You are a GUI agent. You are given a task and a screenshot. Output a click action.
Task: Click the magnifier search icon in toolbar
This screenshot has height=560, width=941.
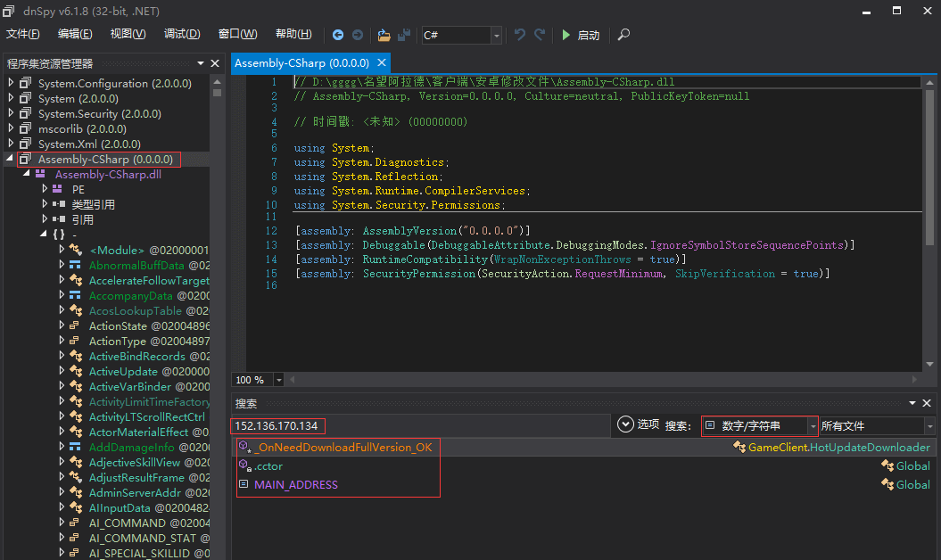[623, 35]
